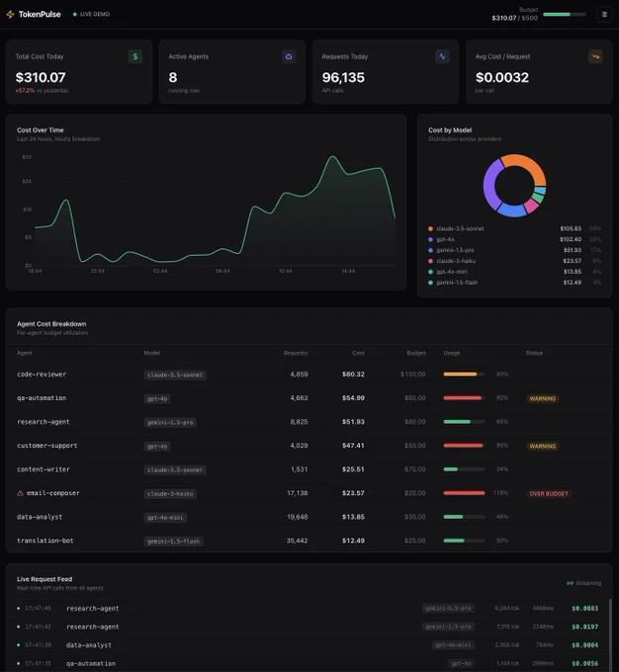619x672 pixels.
Task: Sort by the Agent column header
Action: coord(25,353)
